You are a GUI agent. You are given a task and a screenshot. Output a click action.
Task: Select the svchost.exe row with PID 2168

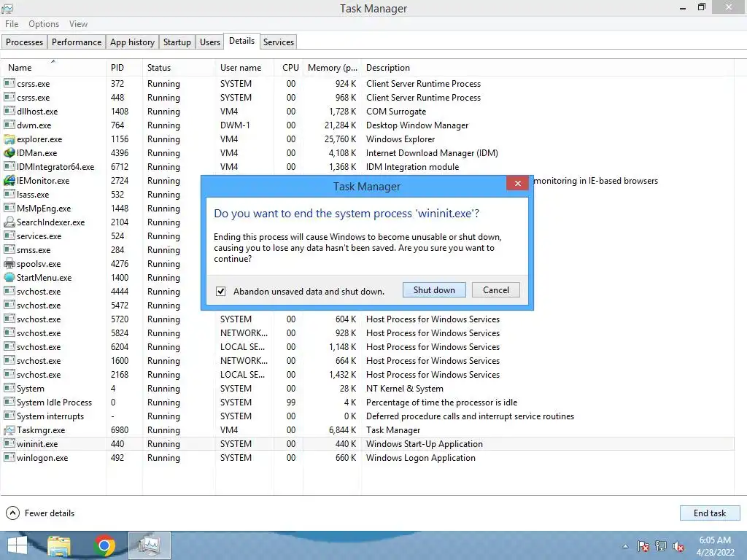click(x=367, y=374)
